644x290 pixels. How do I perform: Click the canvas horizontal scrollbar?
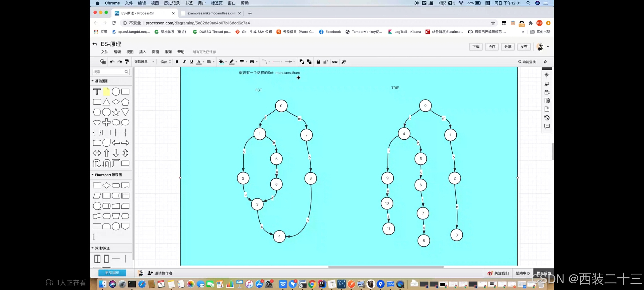[386, 267]
